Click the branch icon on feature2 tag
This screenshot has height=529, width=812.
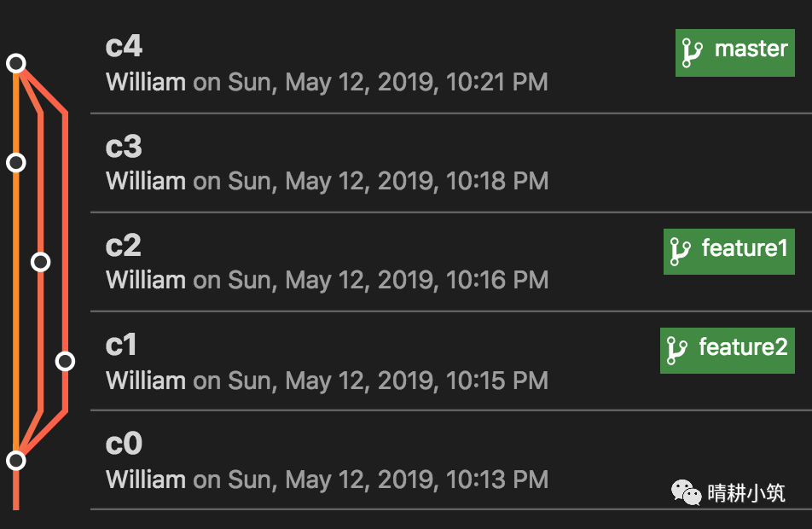pyautogui.click(x=676, y=351)
